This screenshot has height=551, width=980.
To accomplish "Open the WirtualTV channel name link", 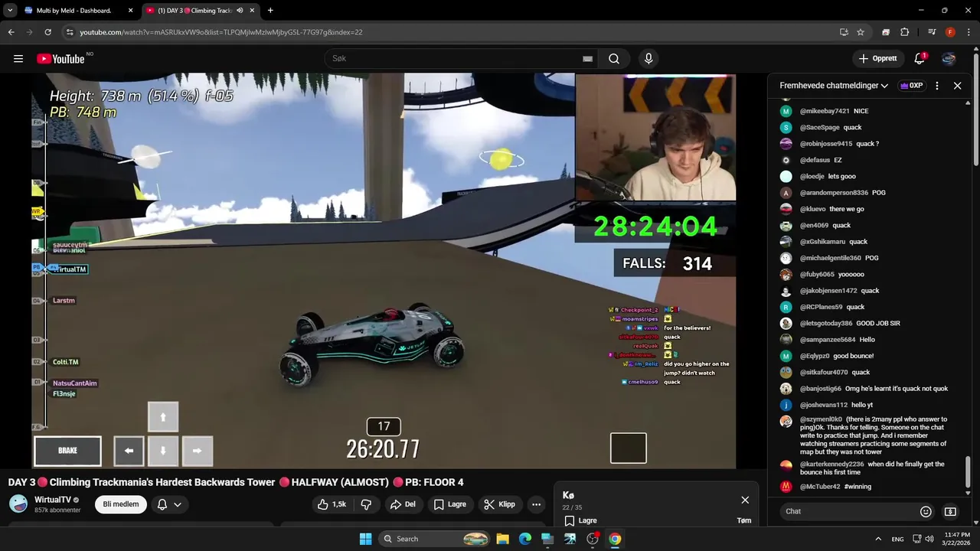I will (53, 500).
